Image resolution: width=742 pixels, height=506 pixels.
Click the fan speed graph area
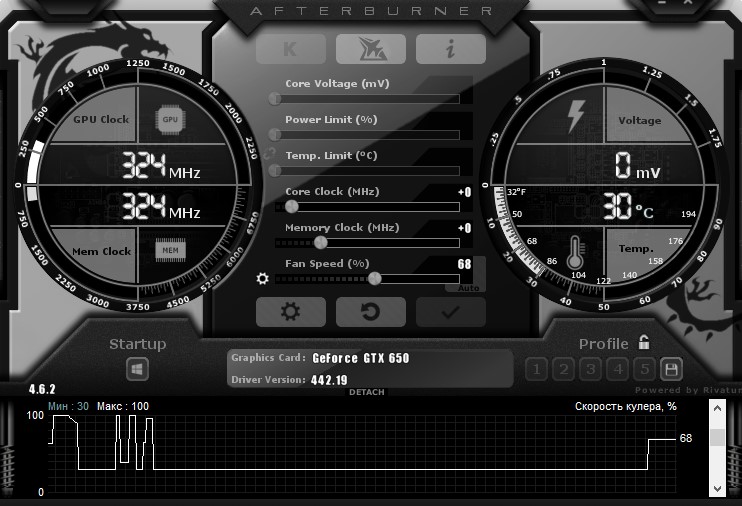coord(362,454)
